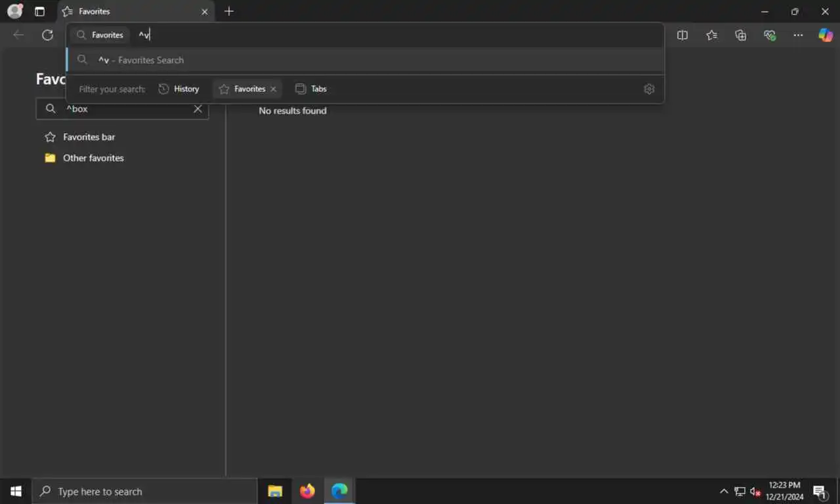Click the taskbar 'Type here to search' box
This screenshot has width=840, height=504.
pos(144,491)
